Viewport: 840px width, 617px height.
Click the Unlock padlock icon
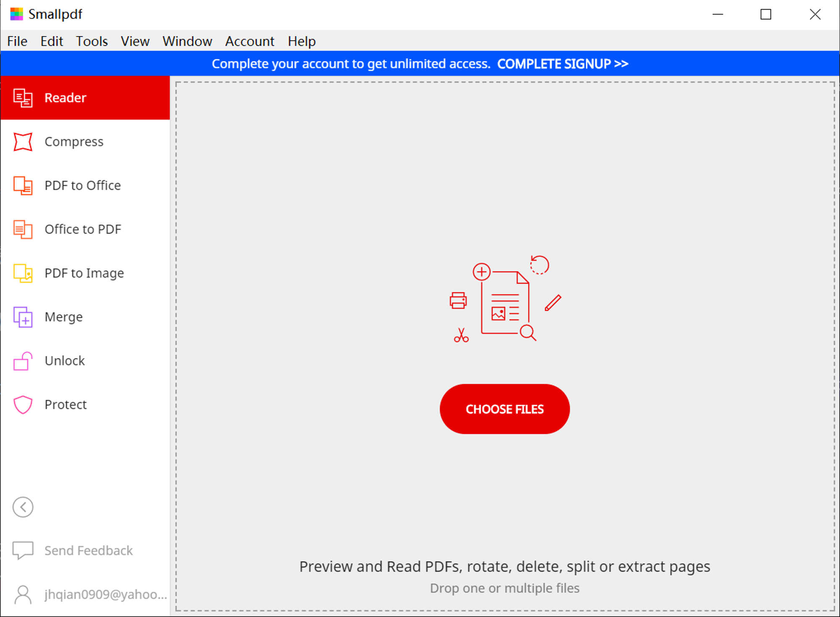(x=23, y=361)
